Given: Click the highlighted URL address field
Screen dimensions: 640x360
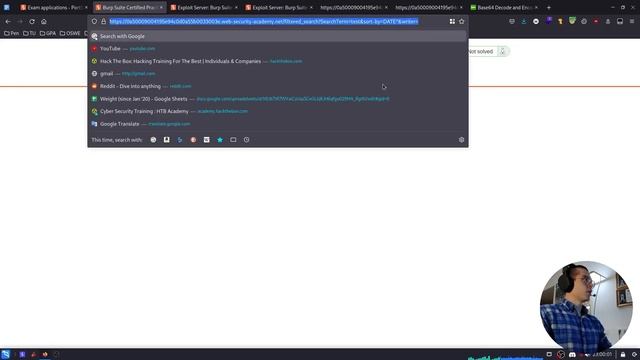Looking at the screenshot, I should [x=264, y=21].
